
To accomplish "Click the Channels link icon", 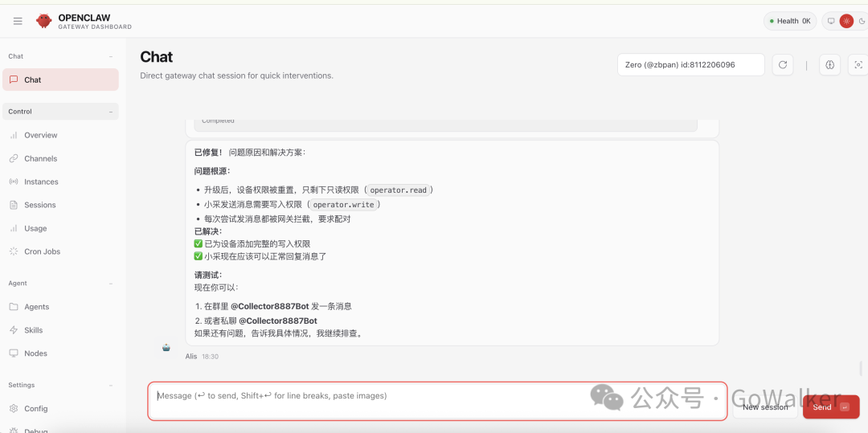I will 14,158.
